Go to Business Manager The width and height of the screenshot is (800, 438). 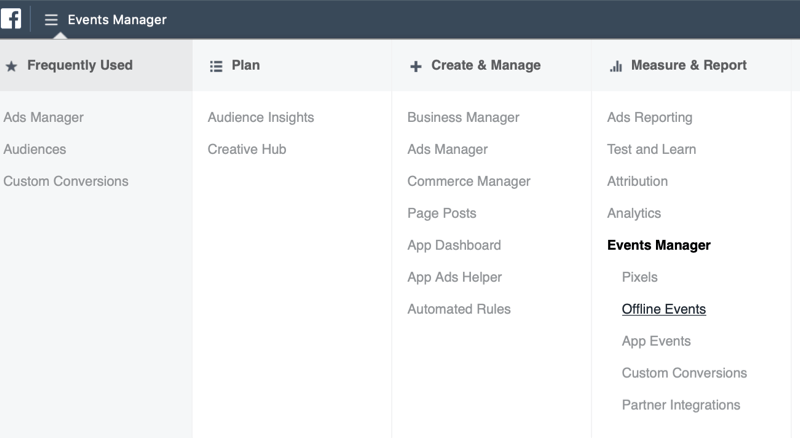(x=463, y=117)
